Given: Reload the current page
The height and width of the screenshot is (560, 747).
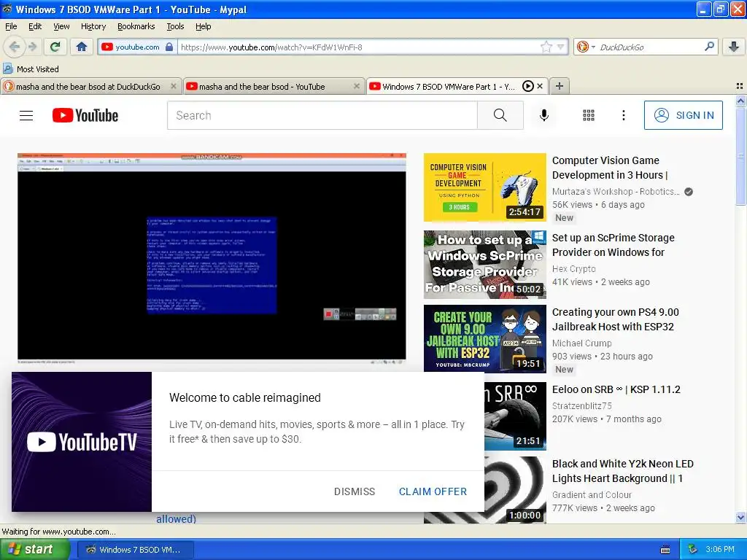Looking at the screenshot, I should pos(55,47).
